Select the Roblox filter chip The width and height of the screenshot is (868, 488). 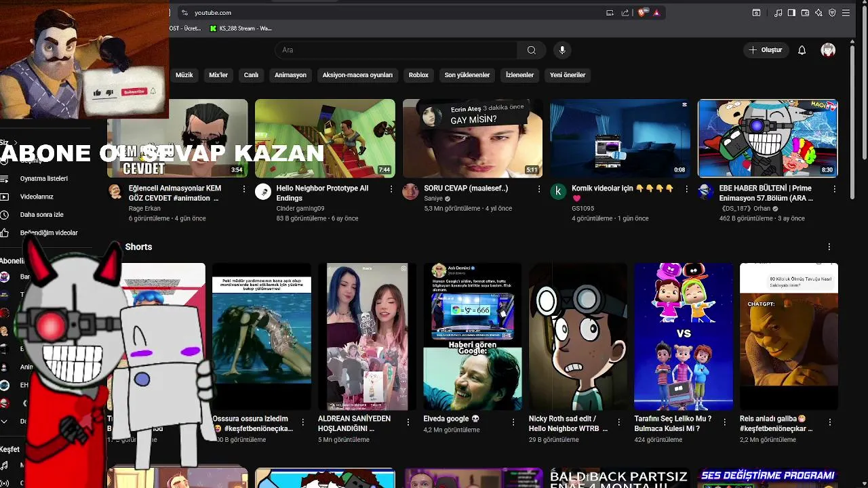click(x=418, y=75)
